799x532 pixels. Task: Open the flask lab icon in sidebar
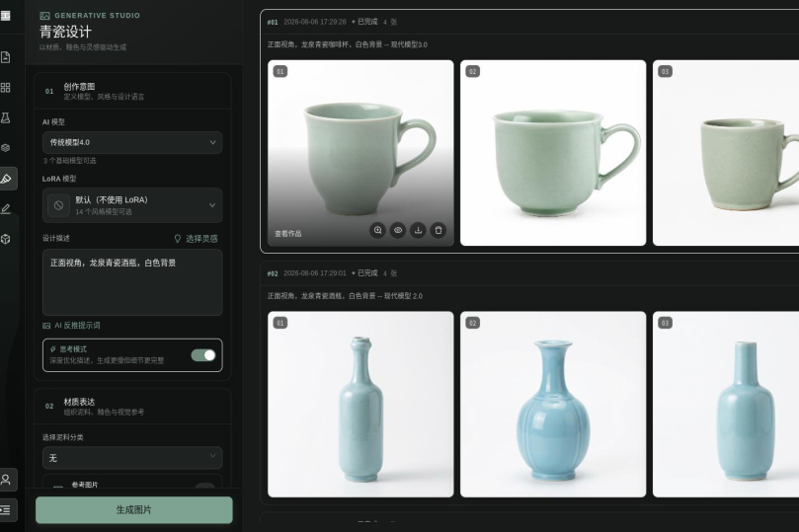tap(6, 118)
